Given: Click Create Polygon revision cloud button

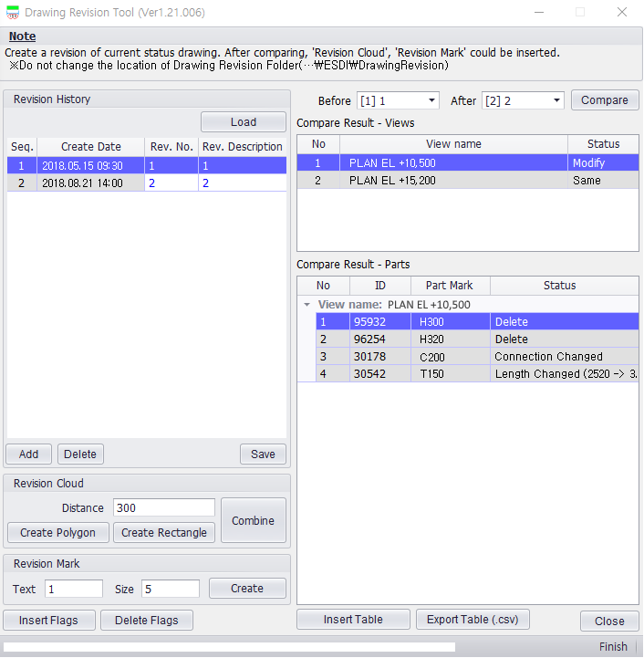Looking at the screenshot, I should coord(58,533).
